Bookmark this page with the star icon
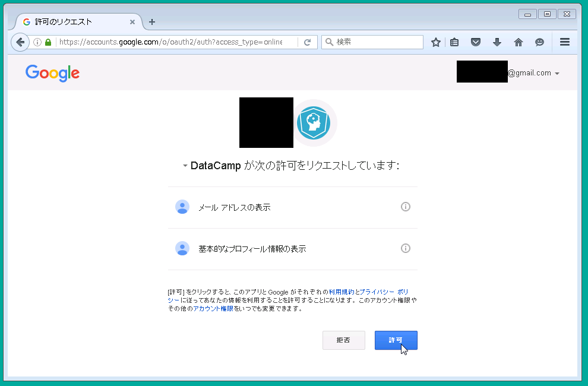This screenshot has width=588, height=386. (435, 42)
